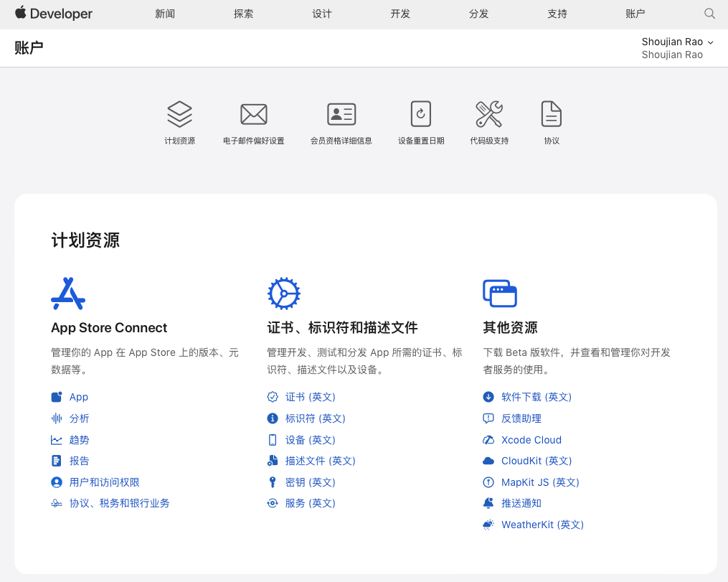Open the 电子邮件偏好设置 envelope icon
728x582 pixels.
(x=253, y=114)
